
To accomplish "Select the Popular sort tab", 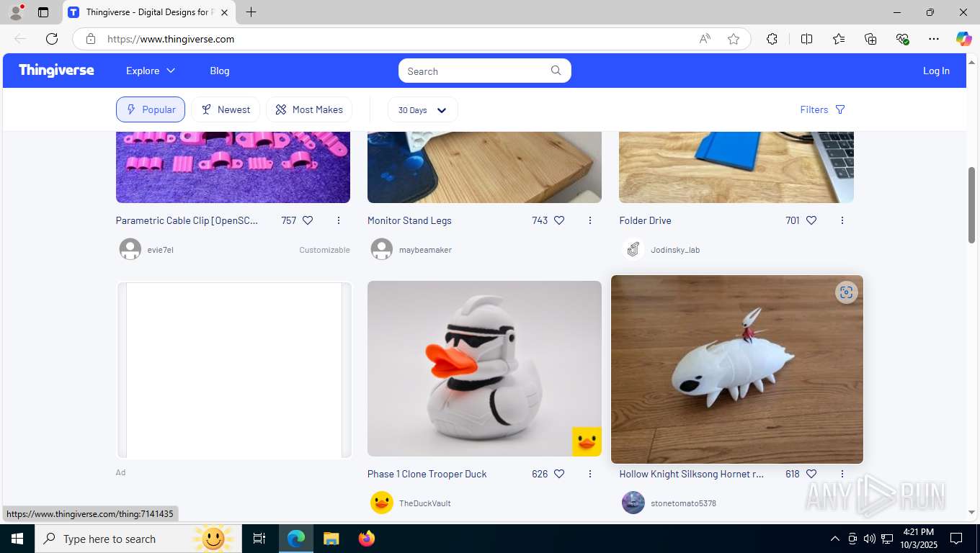I will click(151, 109).
